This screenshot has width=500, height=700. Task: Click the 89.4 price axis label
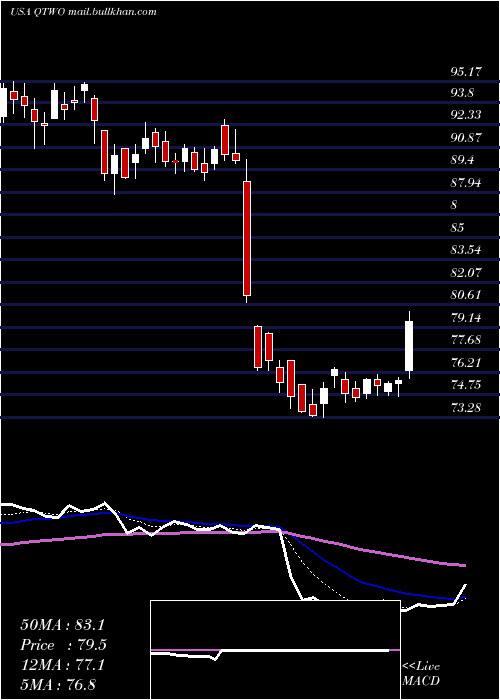462,160
